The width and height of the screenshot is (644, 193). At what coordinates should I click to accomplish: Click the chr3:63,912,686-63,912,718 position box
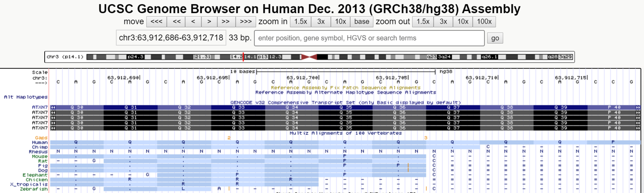pos(171,38)
